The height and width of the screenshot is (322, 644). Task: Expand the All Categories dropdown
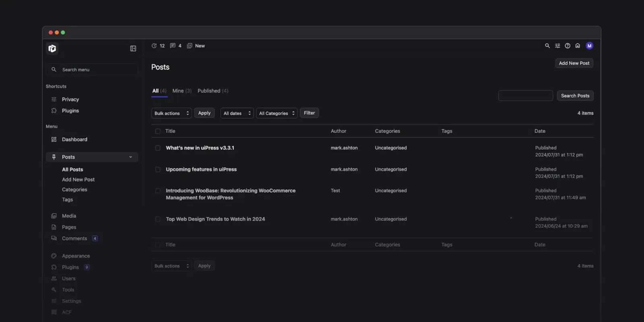coord(277,114)
